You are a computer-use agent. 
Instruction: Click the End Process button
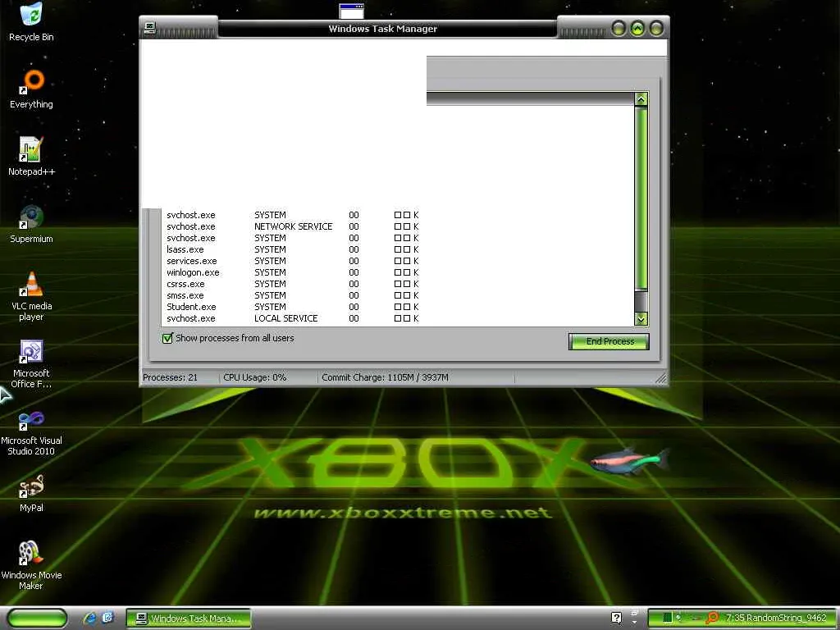pos(609,341)
